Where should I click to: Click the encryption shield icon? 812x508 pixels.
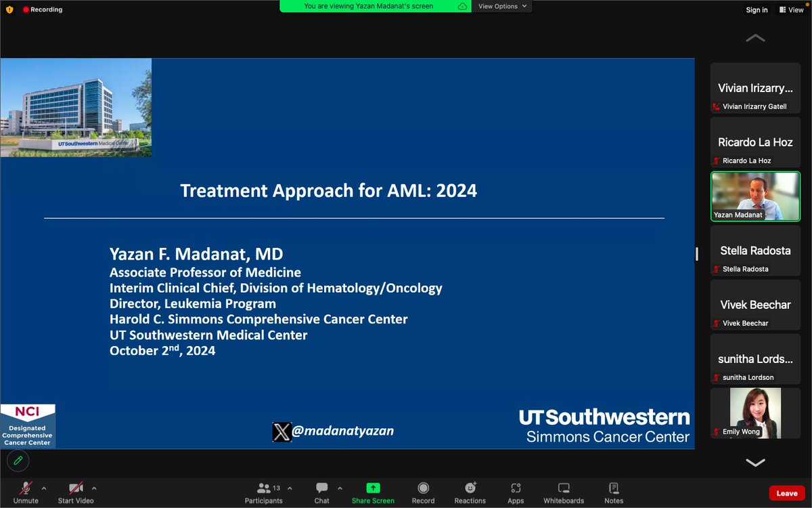(9, 10)
